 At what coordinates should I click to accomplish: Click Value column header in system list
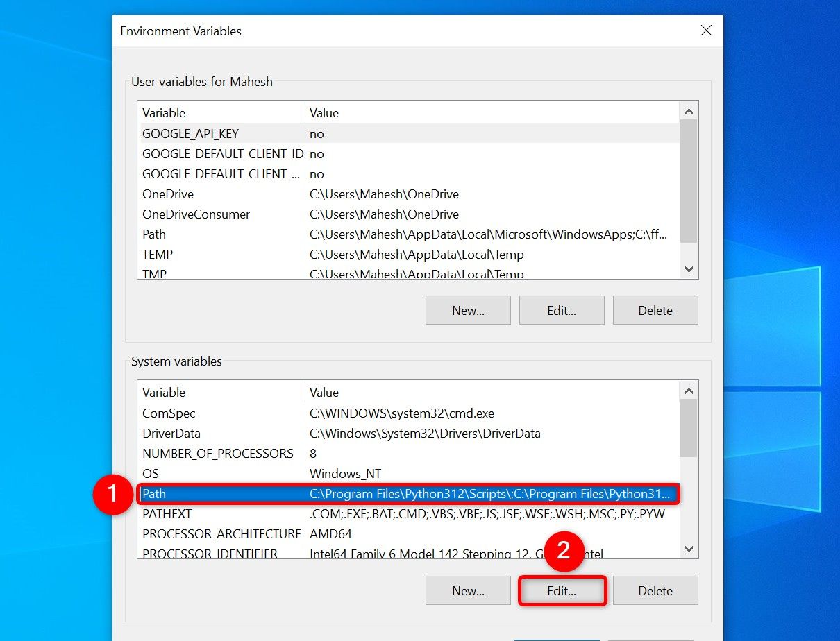[492, 393]
